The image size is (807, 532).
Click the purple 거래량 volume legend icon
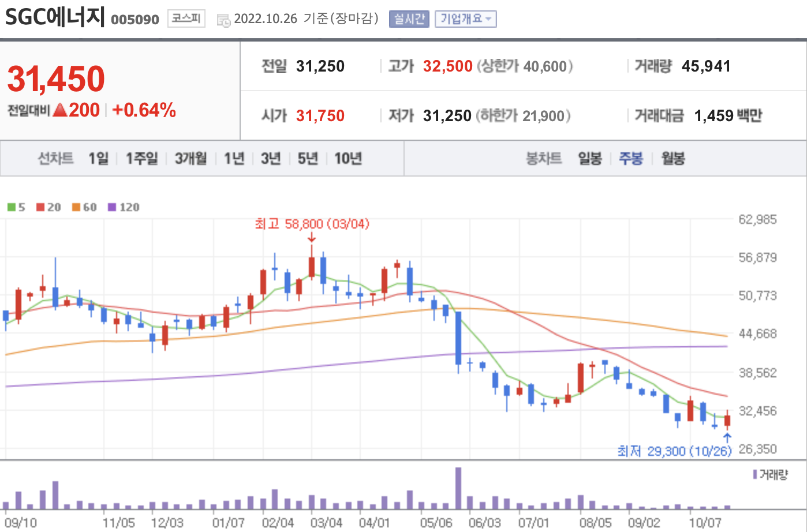click(755, 475)
